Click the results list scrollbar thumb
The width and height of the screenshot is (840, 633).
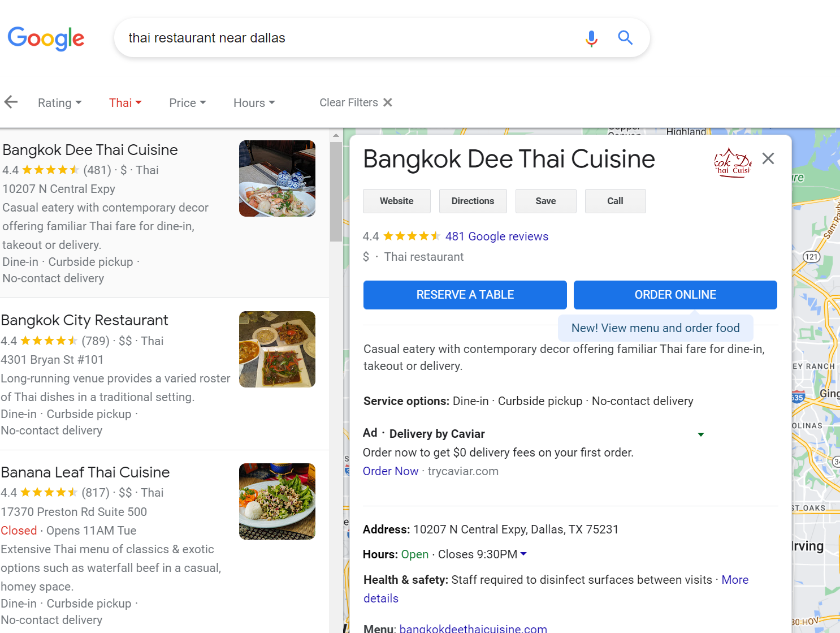(336, 191)
